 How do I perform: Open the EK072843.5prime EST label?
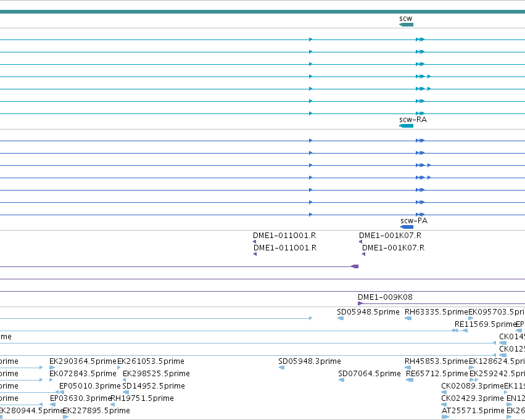click(83, 374)
